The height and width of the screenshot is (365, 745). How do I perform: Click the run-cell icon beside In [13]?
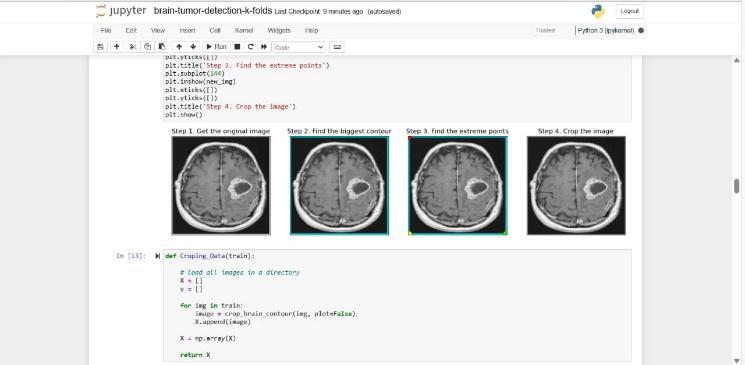pyautogui.click(x=157, y=256)
